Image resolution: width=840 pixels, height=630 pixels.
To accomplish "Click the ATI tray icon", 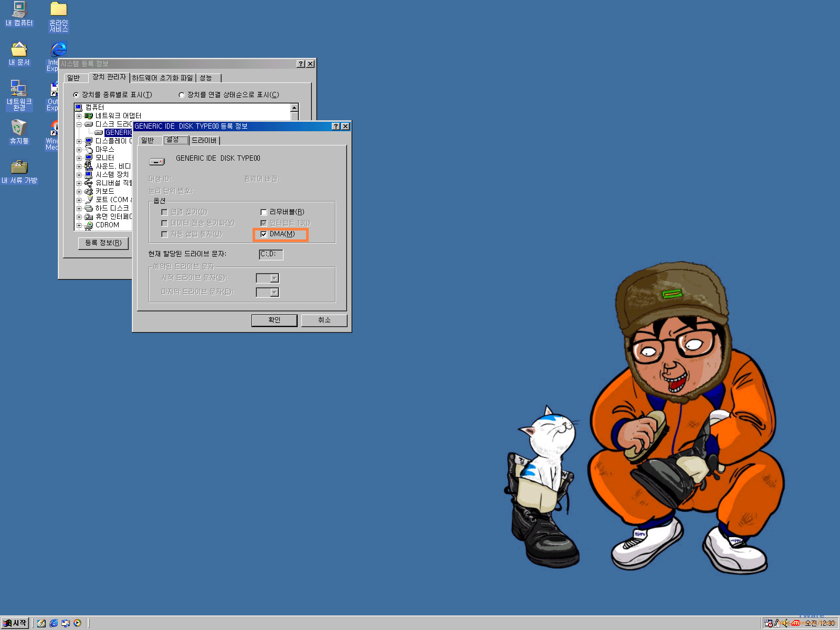I will 795,623.
